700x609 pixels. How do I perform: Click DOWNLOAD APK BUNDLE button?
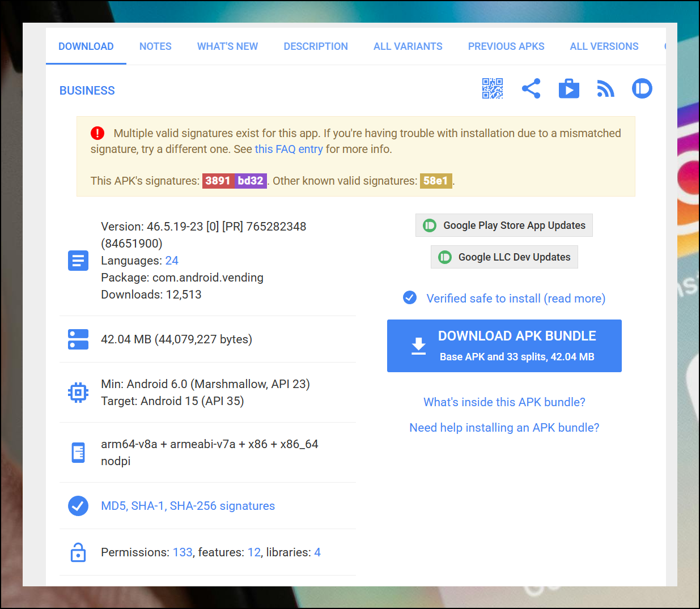[504, 346]
